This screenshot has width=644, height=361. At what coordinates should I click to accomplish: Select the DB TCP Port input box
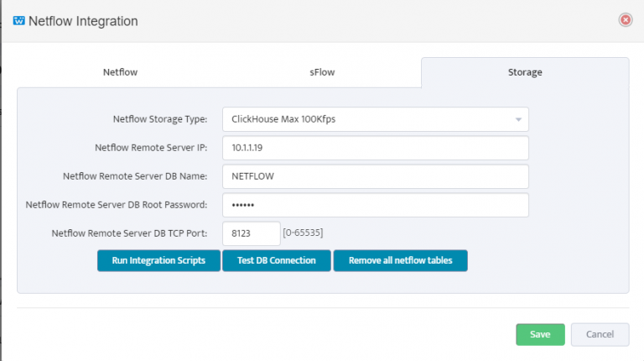(x=251, y=233)
